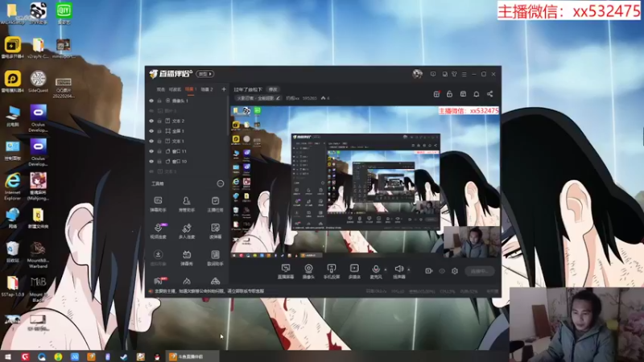The width and height of the screenshot is (644, 362).
Task: Select Internet Explorer desktop icon
Action: pos(13,187)
